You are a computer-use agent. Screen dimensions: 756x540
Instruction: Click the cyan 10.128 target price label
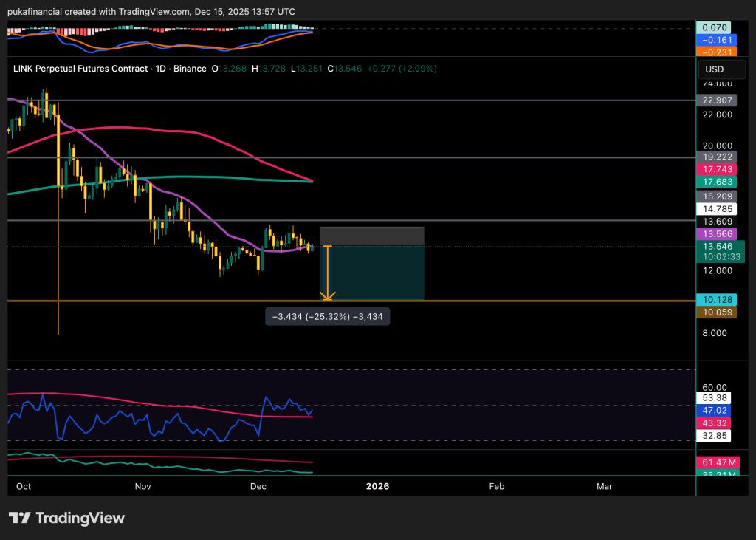(718, 300)
